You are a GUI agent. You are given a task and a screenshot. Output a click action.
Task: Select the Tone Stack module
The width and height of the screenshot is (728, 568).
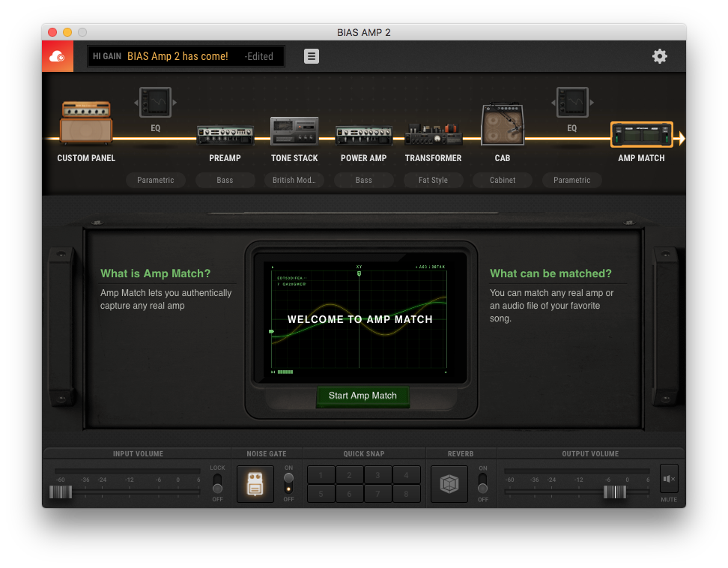click(294, 130)
